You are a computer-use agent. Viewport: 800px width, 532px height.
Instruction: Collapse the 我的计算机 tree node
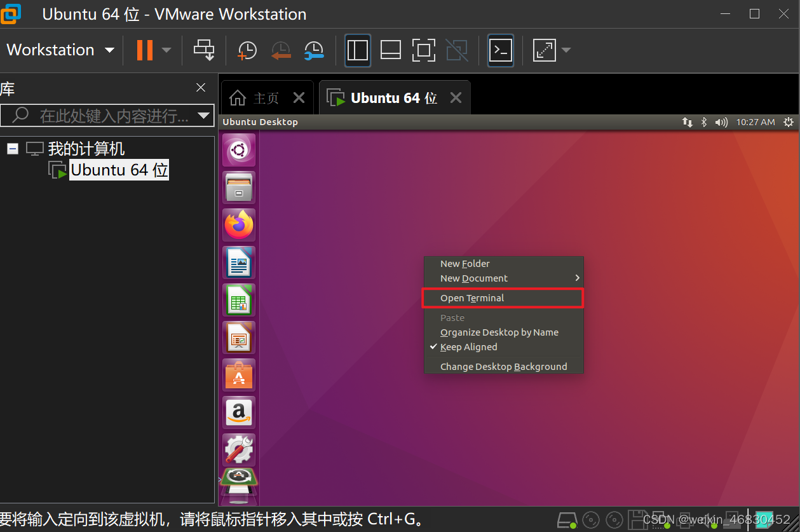[12, 149]
